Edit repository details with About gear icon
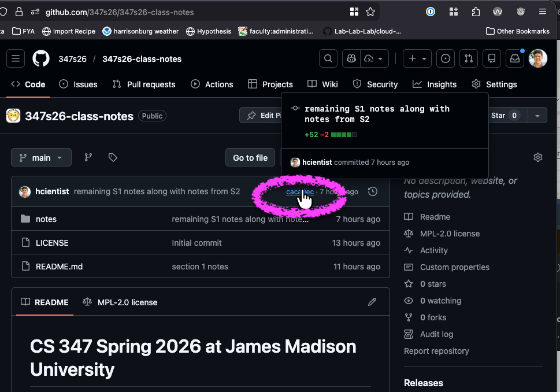 tap(538, 157)
